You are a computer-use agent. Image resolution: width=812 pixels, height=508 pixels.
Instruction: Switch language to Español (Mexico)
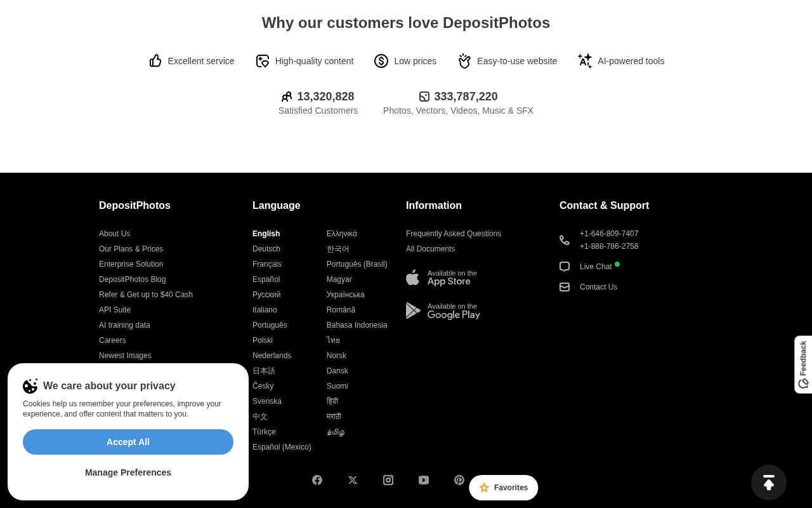point(282,447)
